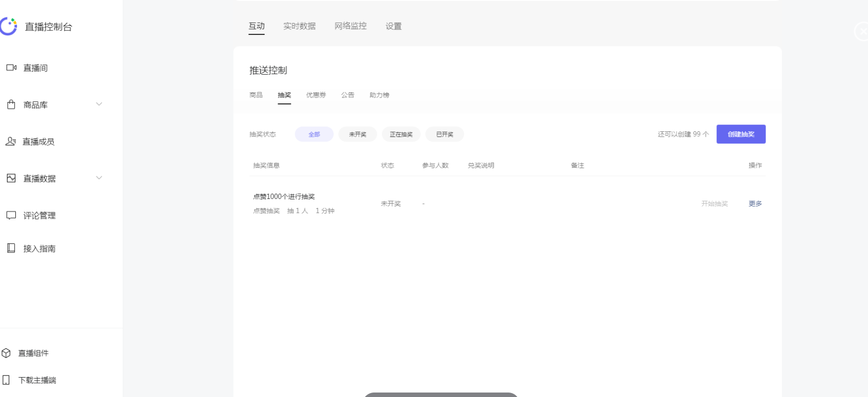This screenshot has width=868, height=397.
Task: Open the 更多 actions dropdown
Action: (755, 203)
